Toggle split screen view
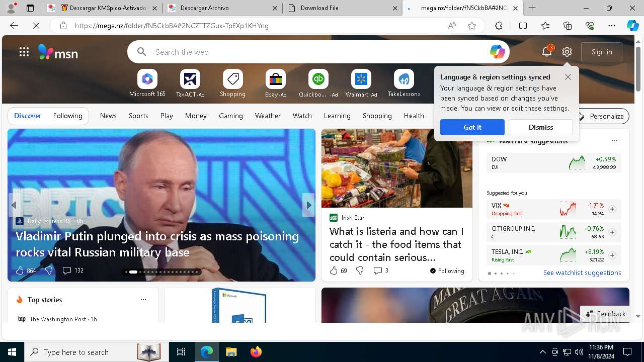The image size is (644, 362). point(523,26)
